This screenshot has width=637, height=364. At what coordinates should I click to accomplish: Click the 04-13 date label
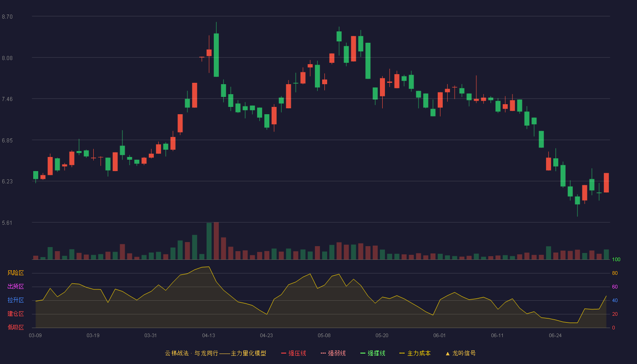[x=208, y=335]
